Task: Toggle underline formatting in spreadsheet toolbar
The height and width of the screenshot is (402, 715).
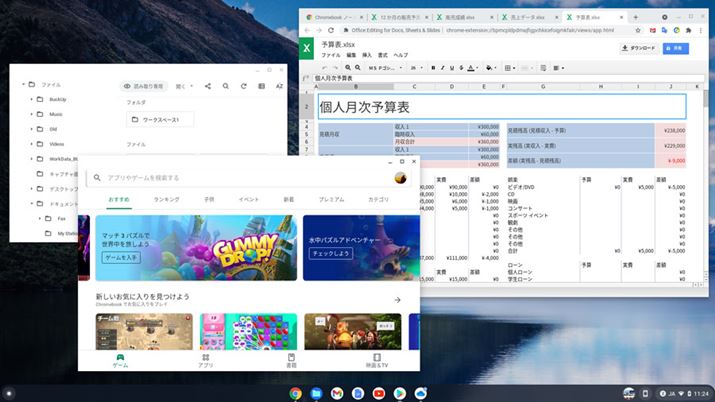Action: pos(452,68)
